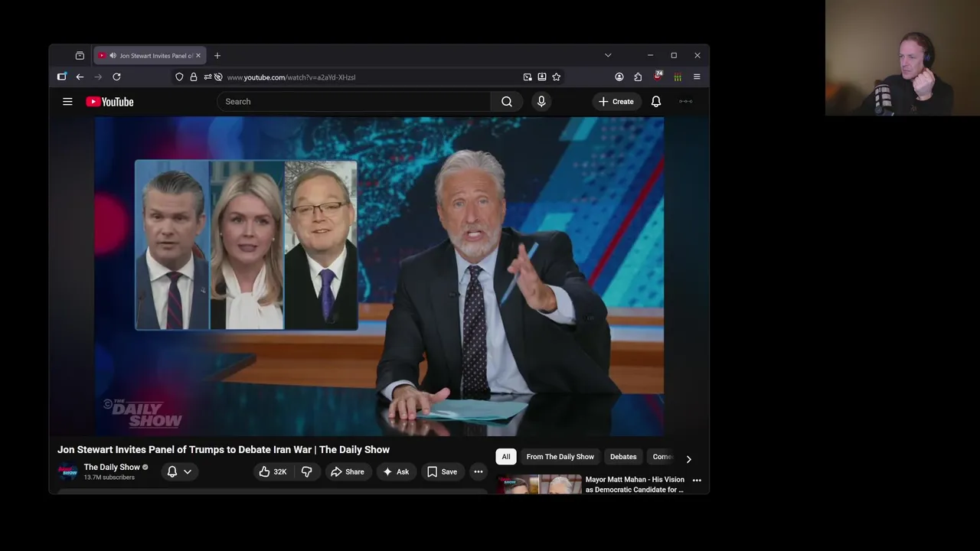
Task: Open options for Mayor Matt Mahan video
Action: tap(697, 480)
